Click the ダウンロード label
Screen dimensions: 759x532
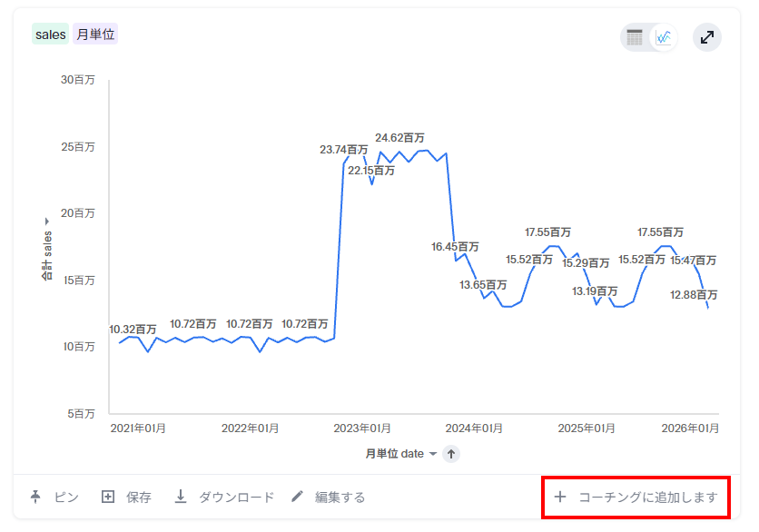pos(236,497)
